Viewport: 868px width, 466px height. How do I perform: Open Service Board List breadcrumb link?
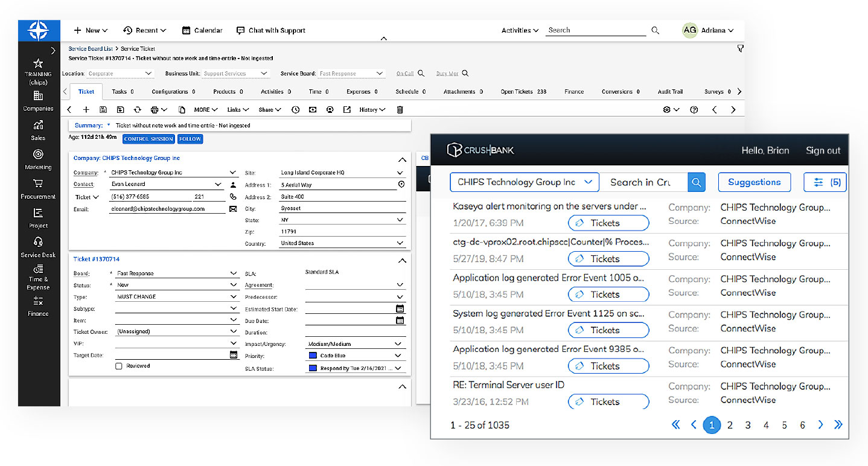[91, 49]
